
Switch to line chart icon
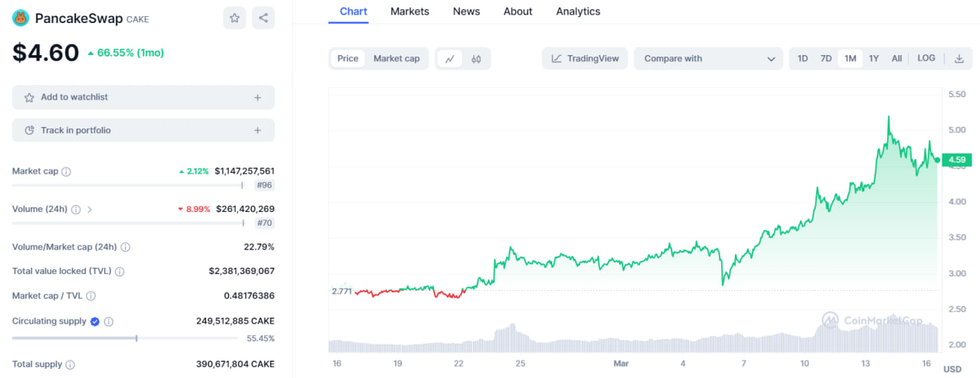click(x=450, y=58)
